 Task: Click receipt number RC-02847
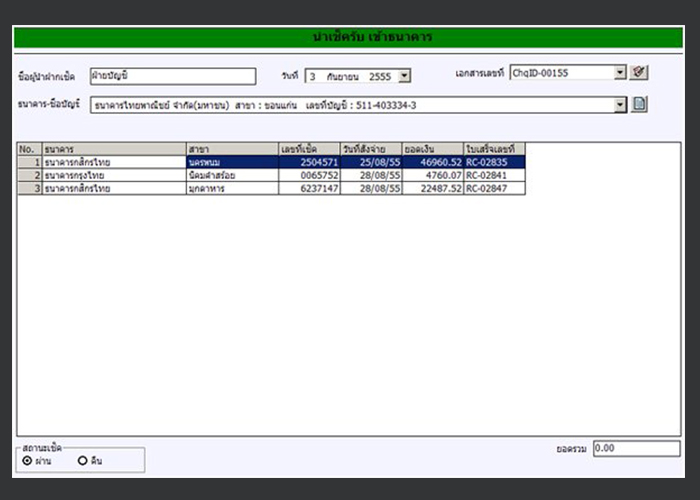pos(495,188)
